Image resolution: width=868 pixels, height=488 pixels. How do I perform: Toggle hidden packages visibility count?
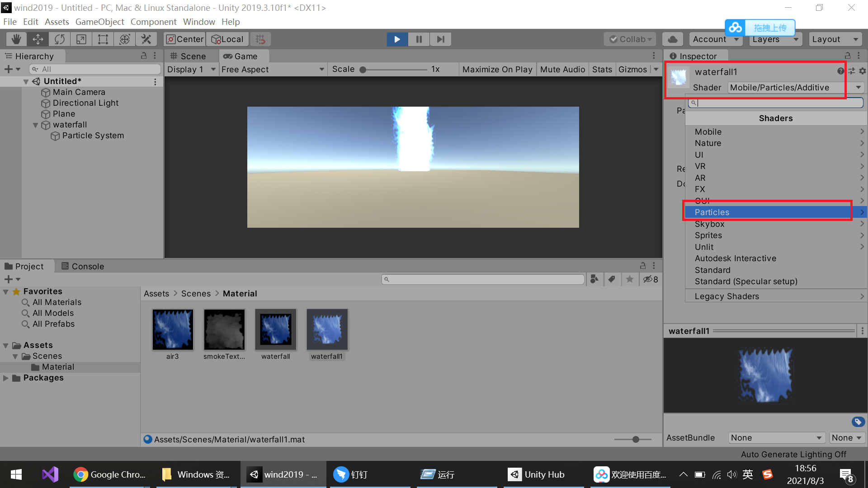tap(651, 279)
